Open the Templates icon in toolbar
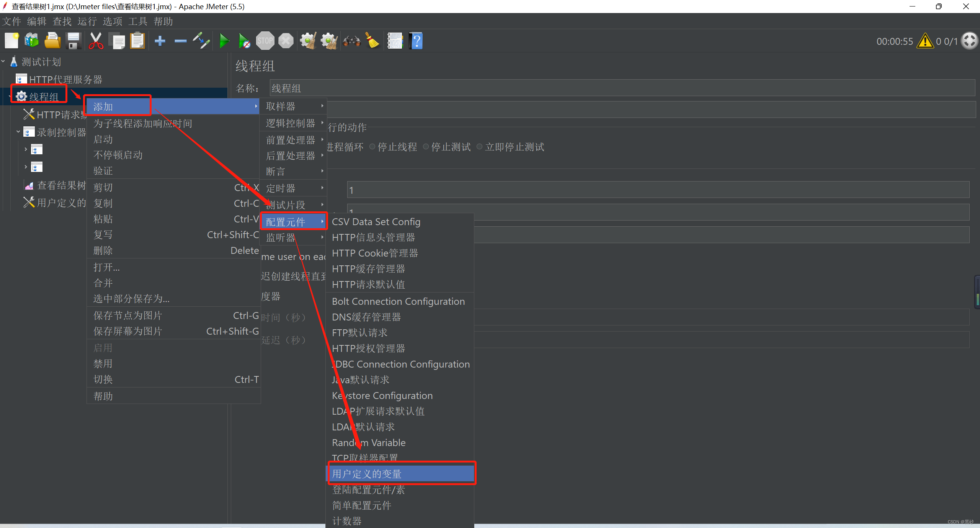Viewport: 980px width, 528px height. [32, 41]
